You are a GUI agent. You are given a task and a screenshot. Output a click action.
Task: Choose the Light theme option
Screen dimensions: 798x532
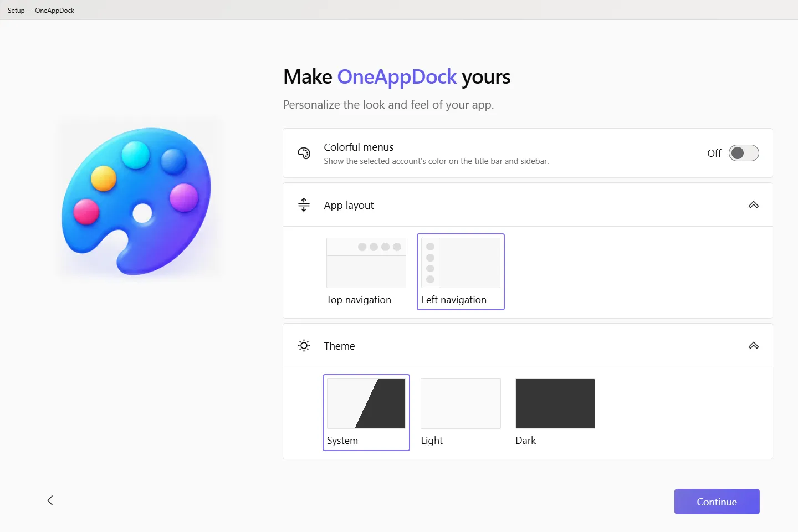[x=461, y=412]
